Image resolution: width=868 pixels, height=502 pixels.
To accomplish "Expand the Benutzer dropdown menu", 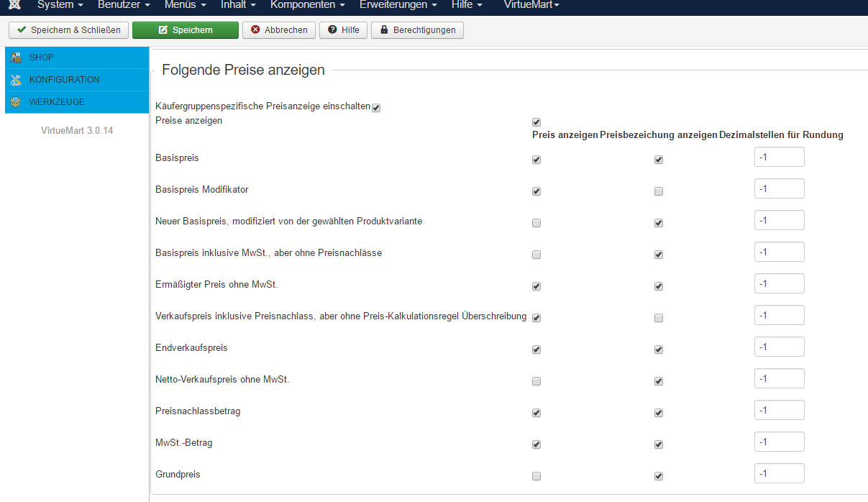I will pyautogui.click(x=123, y=5).
